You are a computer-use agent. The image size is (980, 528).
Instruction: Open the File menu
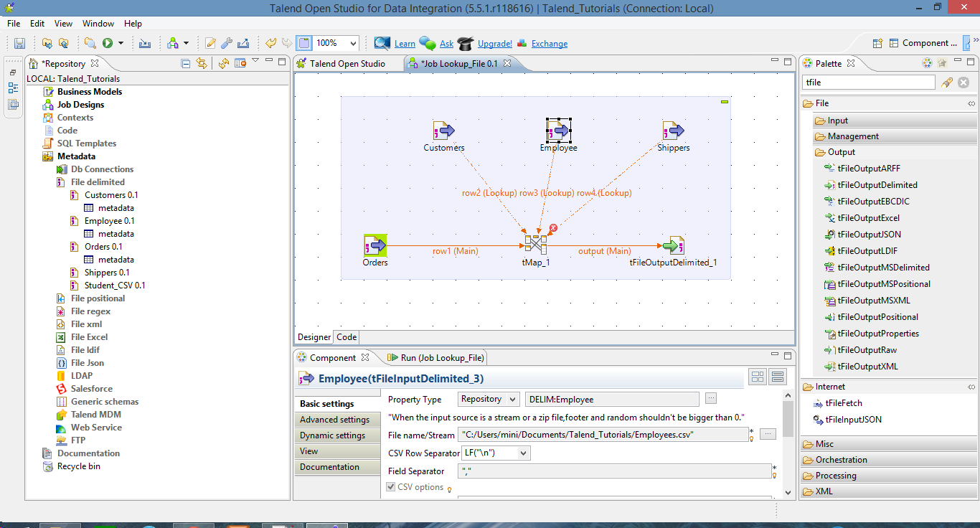click(x=14, y=24)
